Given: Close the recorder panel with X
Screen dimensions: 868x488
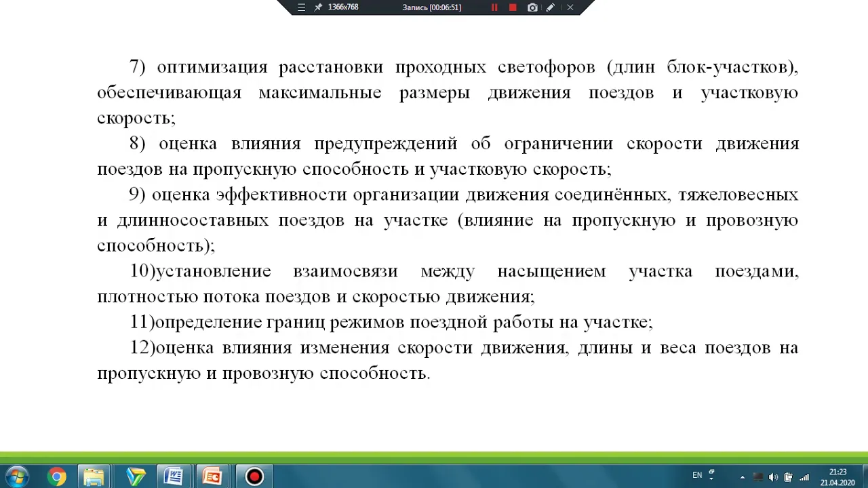Looking at the screenshot, I should tap(570, 7).
